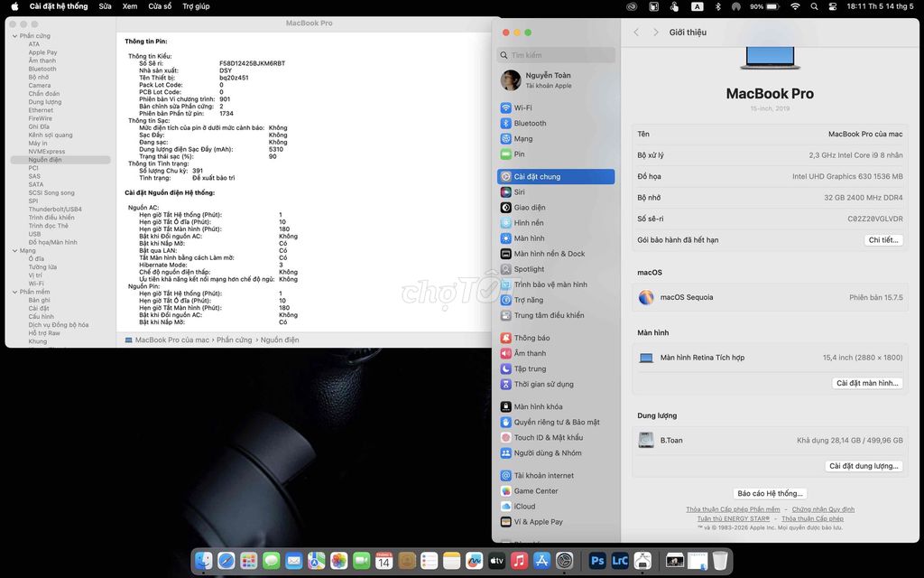Screen dimensions: 924x578
Task: Select Game Center in Settings sidebar
Action: [x=556, y=490]
